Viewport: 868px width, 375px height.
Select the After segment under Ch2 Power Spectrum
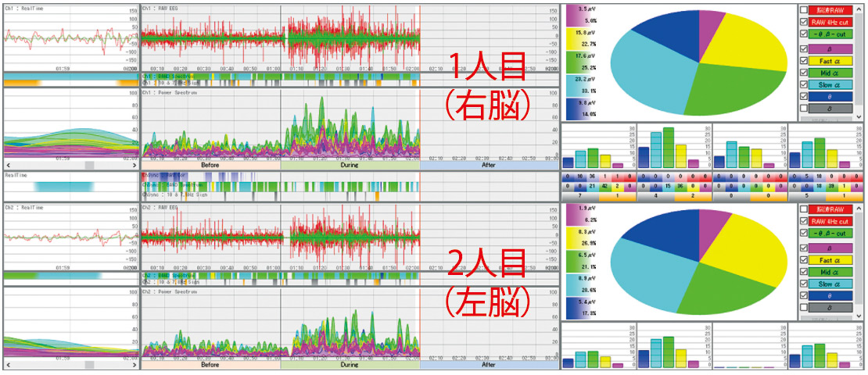click(489, 365)
